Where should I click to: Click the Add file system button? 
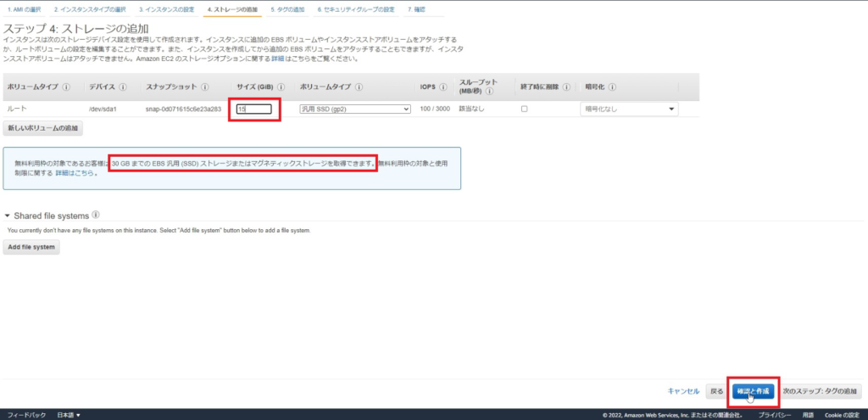click(x=31, y=248)
